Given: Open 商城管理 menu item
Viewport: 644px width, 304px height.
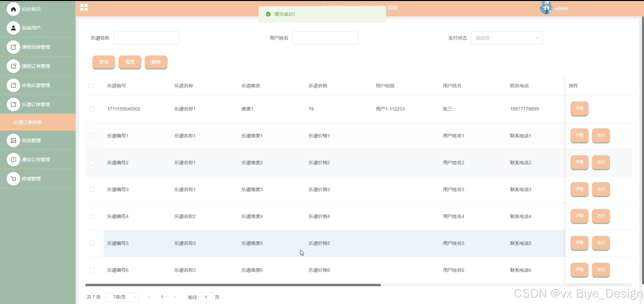Looking at the screenshot, I should coord(38,179).
